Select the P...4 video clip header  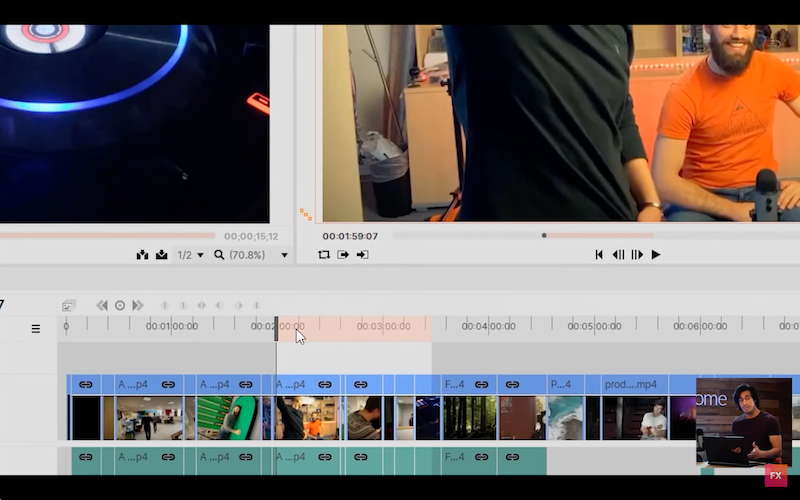[x=565, y=384]
